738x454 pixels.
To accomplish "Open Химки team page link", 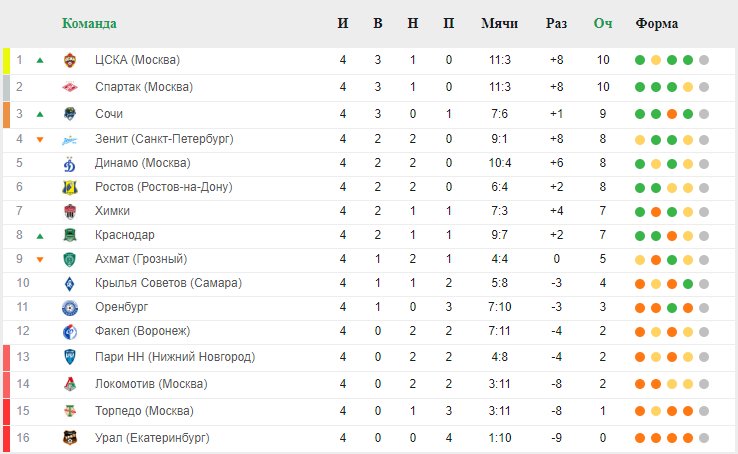I will pos(112,211).
